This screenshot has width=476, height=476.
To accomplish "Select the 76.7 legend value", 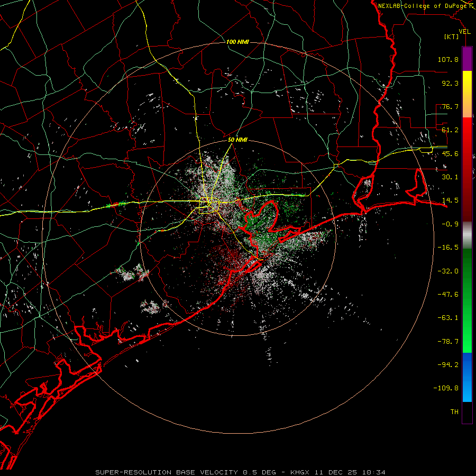I will coord(450,106).
